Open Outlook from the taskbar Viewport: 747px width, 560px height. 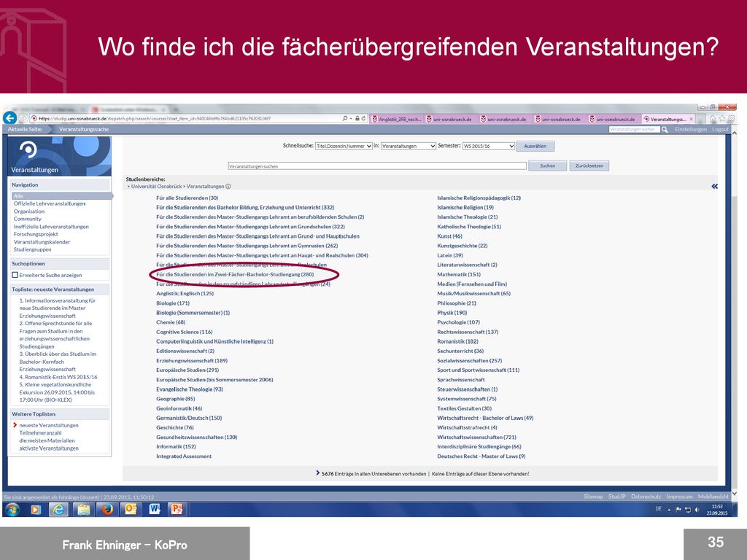tap(131, 510)
